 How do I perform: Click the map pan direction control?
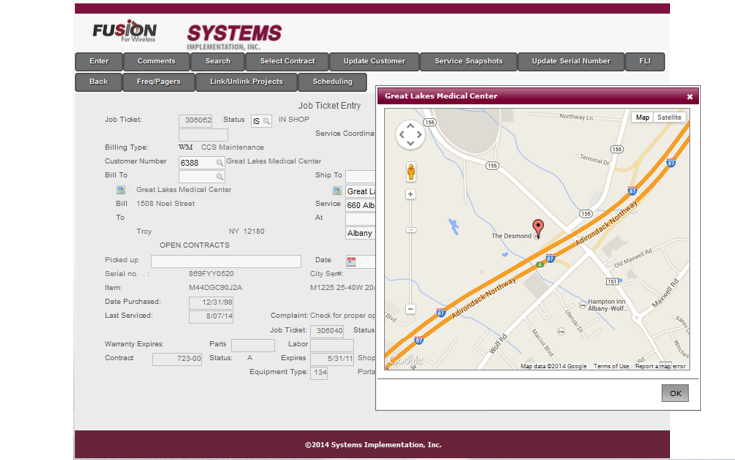pyautogui.click(x=410, y=135)
